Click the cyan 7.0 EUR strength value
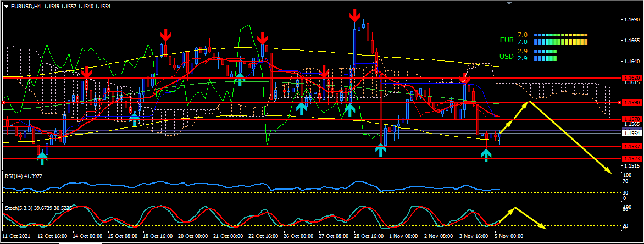 click(x=523, y=42)
